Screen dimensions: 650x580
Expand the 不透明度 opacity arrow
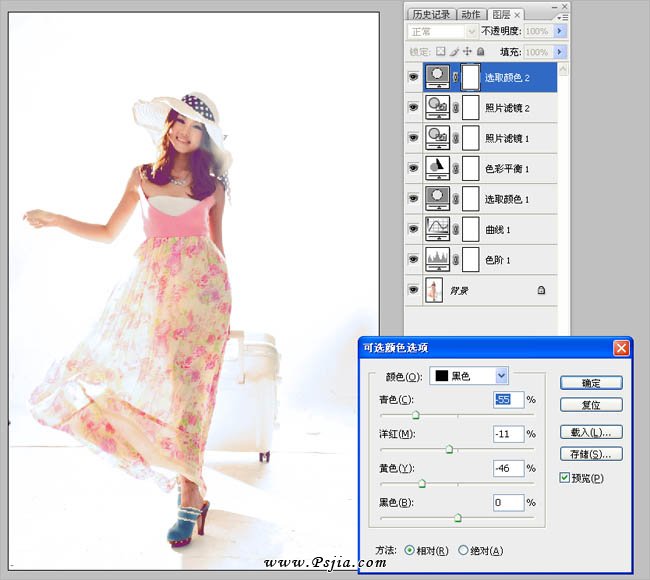(x=560, y=31)
